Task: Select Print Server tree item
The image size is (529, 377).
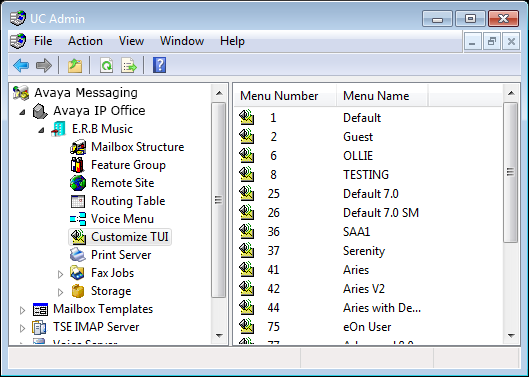Action: coord(121,255)
